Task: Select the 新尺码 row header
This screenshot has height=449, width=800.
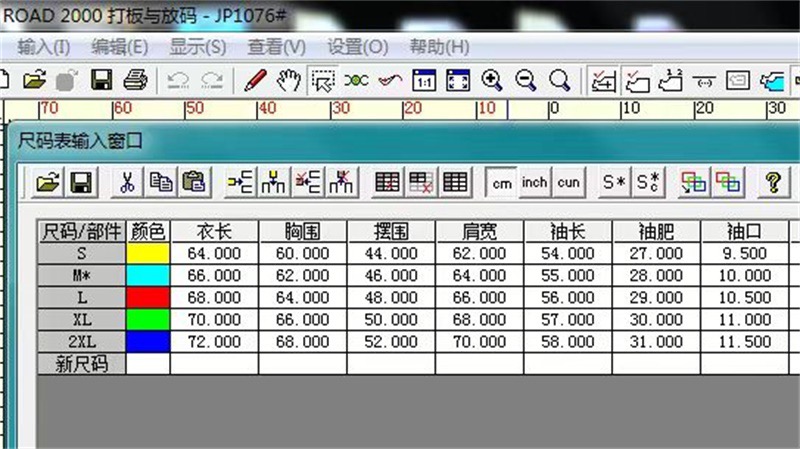Action: tap(82, 365)
